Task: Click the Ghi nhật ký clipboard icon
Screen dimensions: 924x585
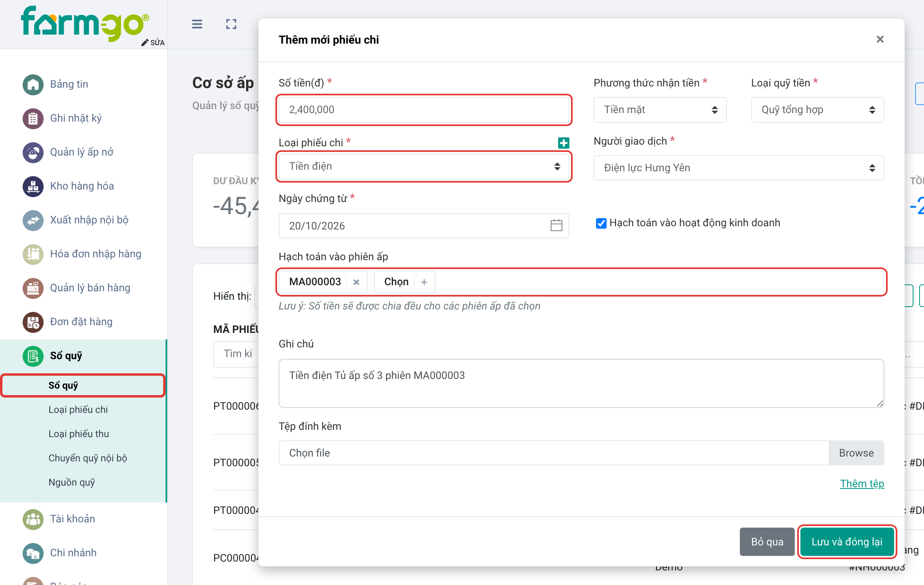Action: 33,118
